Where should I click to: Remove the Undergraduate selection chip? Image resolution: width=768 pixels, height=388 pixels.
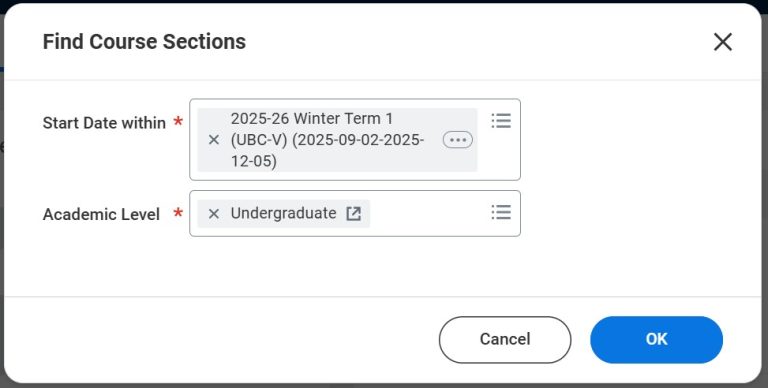[x=214, y=214]
